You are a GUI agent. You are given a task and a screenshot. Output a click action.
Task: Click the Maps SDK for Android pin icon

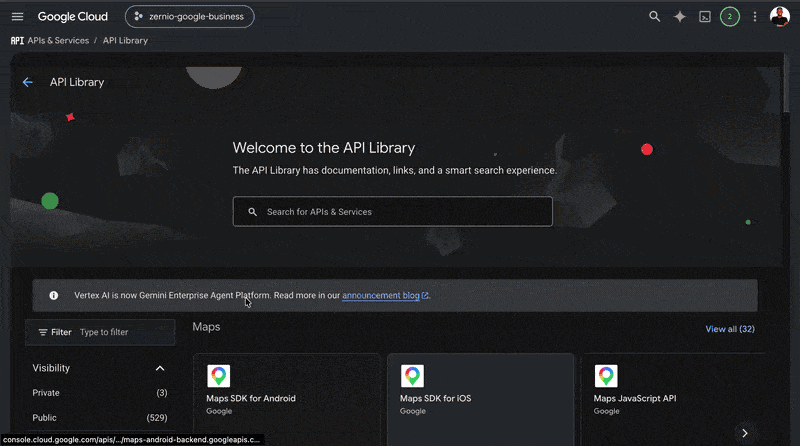pos(218,376)
